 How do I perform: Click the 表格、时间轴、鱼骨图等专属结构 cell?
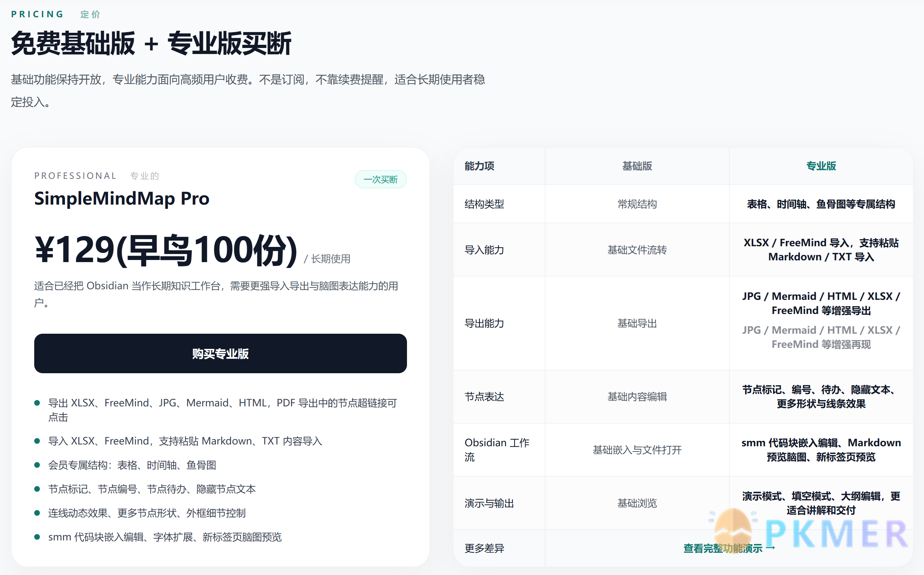[821, 204]
